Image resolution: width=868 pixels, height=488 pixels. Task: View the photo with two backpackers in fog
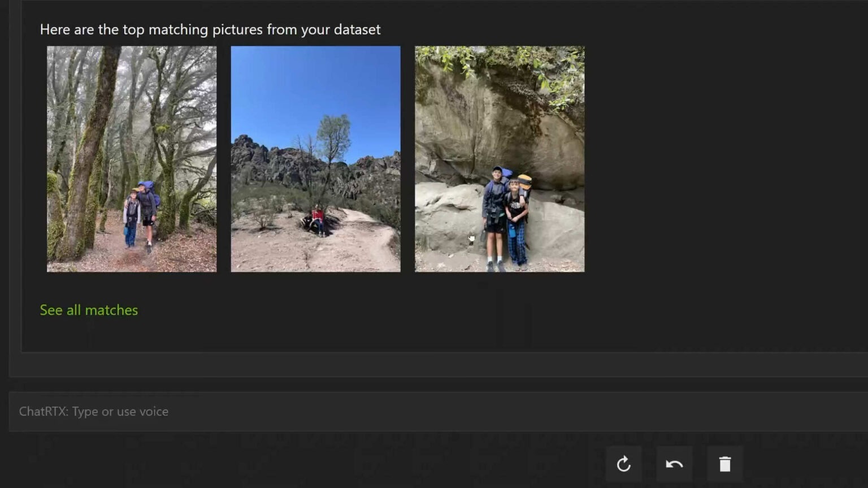[x=132, y=159]
